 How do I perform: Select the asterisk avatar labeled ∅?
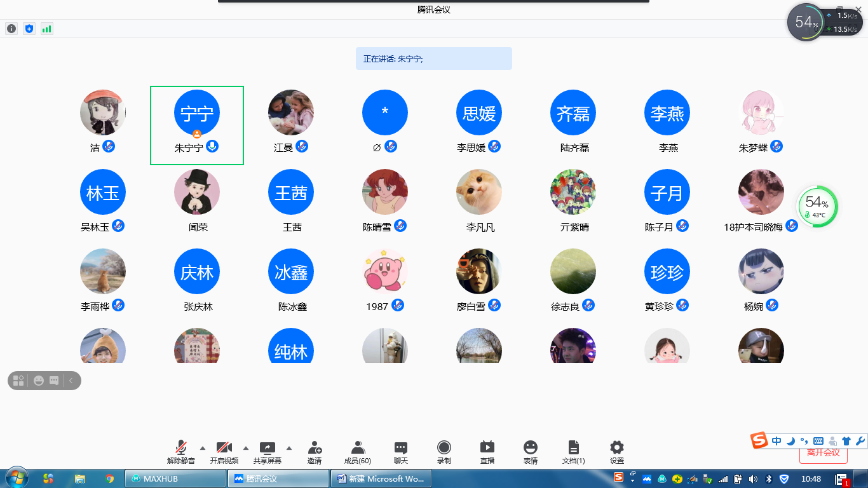[x=385, y=112]
